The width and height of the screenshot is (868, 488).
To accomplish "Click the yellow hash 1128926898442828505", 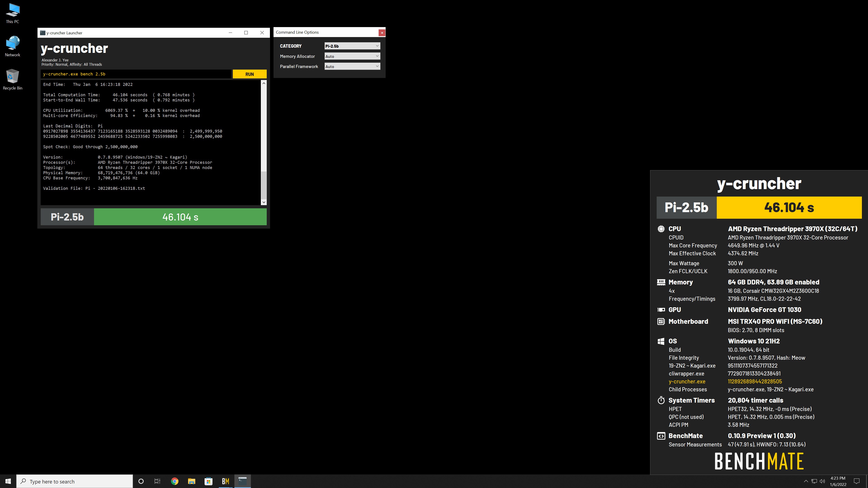I will click(x=755, y=382).
